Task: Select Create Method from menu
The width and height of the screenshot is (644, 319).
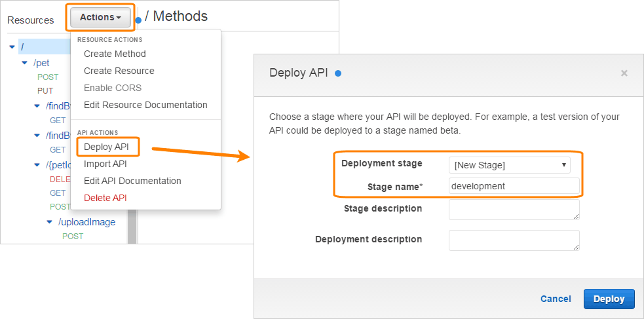Action: click(x=115, y=54)
